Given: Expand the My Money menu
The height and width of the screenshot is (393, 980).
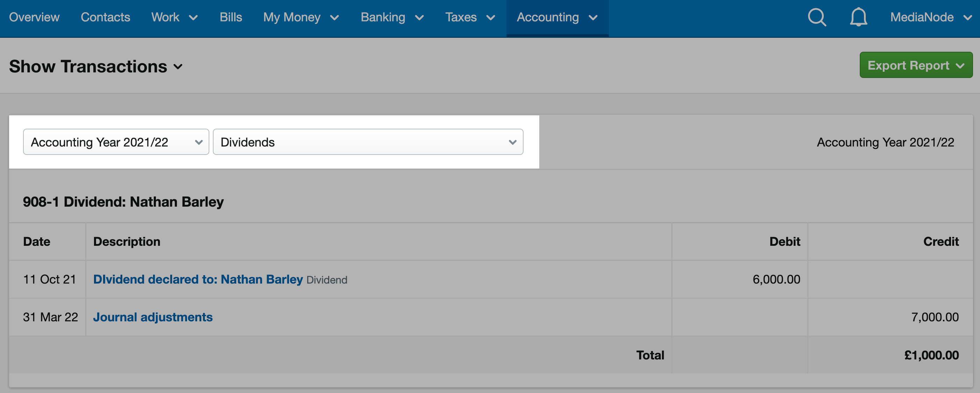Looking at the screenshot, I should [301, 17].
